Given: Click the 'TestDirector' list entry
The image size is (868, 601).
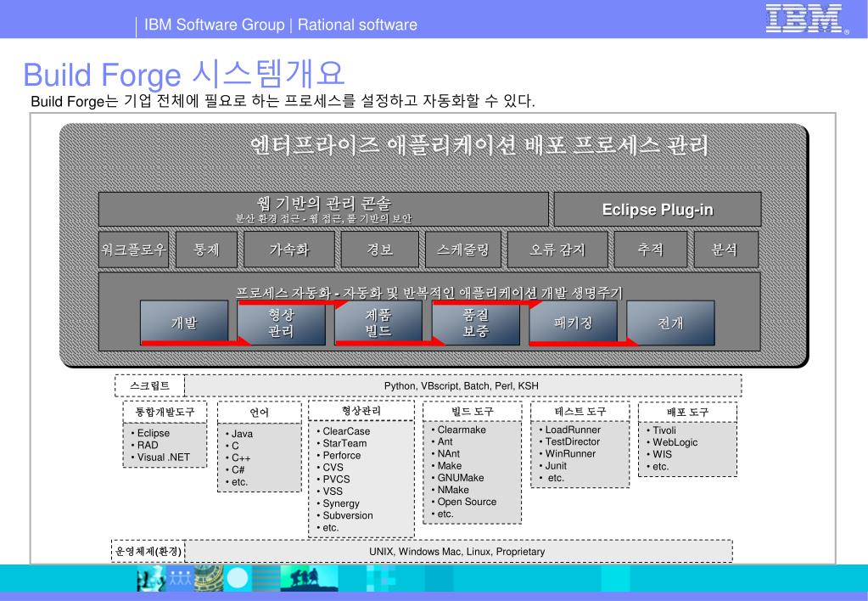Looking at the screenshot, I should click(x=573, y=441).
